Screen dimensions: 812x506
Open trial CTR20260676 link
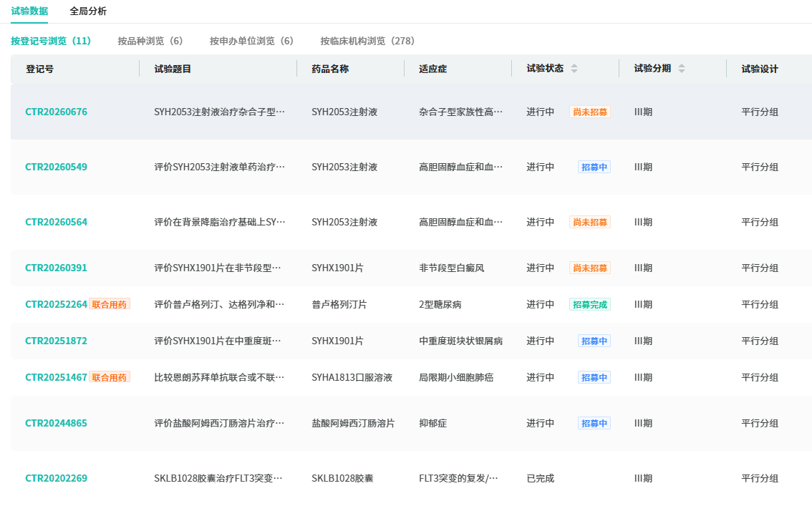[x=56, y=112]
